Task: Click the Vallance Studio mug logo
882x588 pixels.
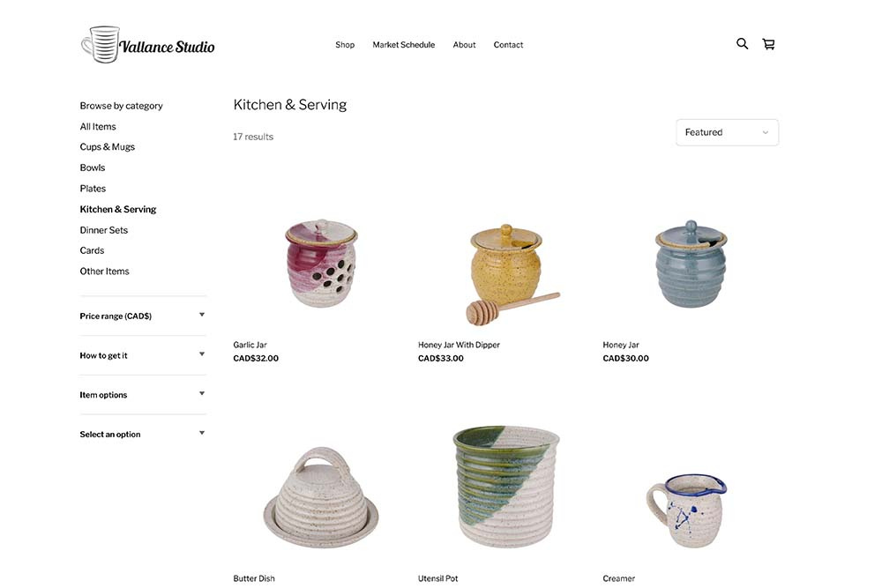Action: click(x=147, y=44)
